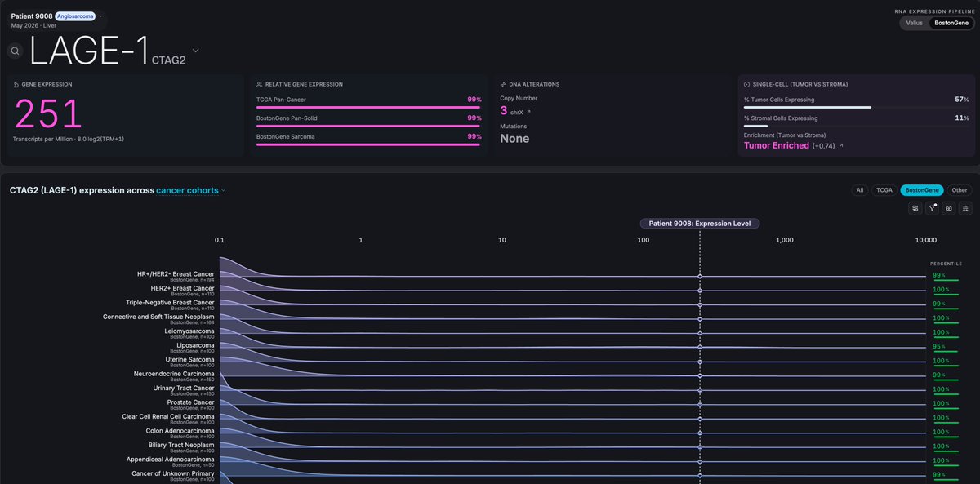Open chart display sliders settings icon
Image resolution: width=980 pixels, height=484 pixels.
(965, 208)
